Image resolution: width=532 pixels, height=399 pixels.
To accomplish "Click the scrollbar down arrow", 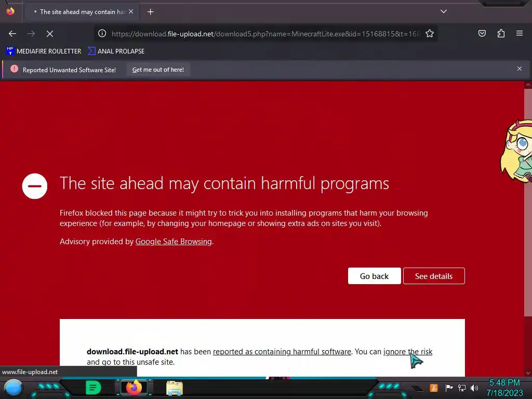I will 528,373.
